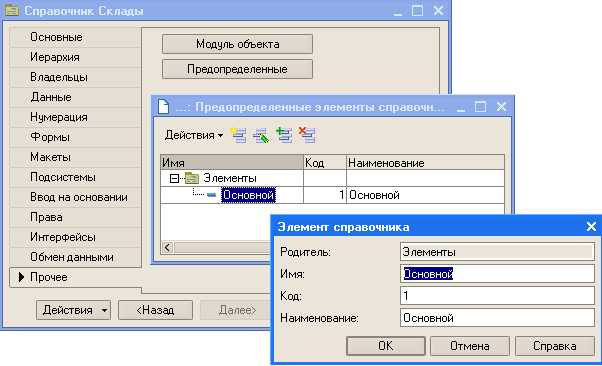Screen dimensions: 602x366
Task: Open the Права tab
Action: tap(75, 217)
